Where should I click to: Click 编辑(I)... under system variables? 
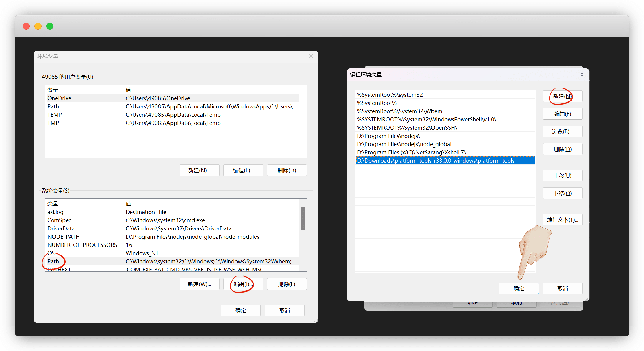pos(243,284)
